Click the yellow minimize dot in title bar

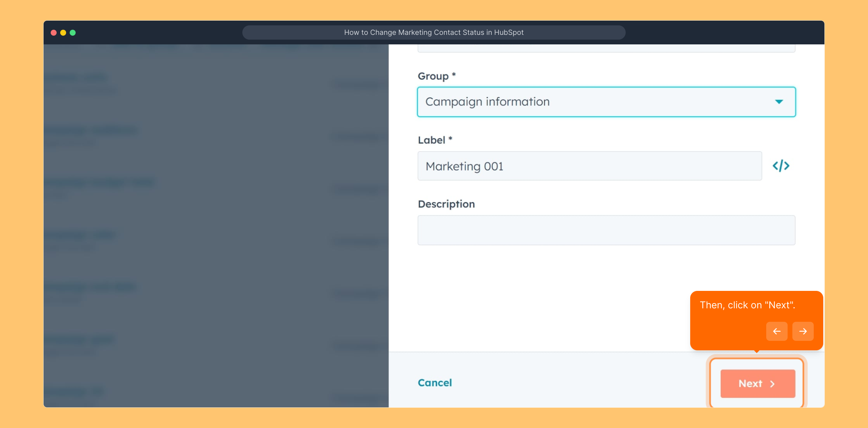coord(63,32)
